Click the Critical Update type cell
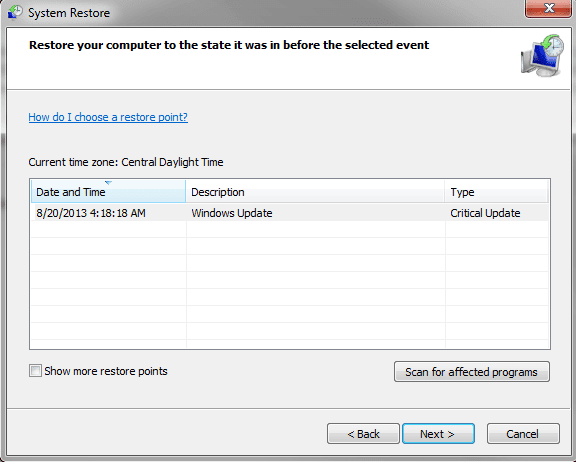The height and width of the screenshot is (462, 576). pyautogui.click(x=485, y=213)
